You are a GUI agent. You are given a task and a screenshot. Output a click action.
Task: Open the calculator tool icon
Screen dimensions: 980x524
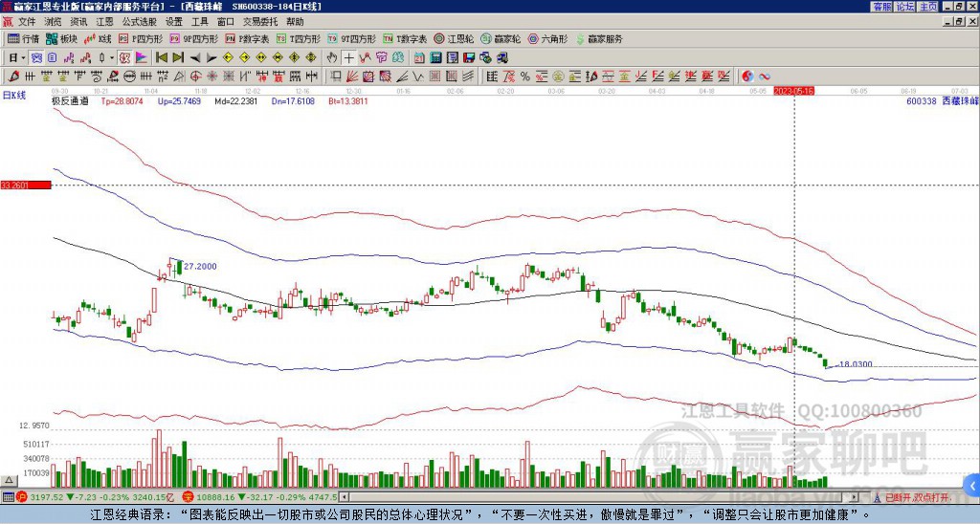click(435, 57)
